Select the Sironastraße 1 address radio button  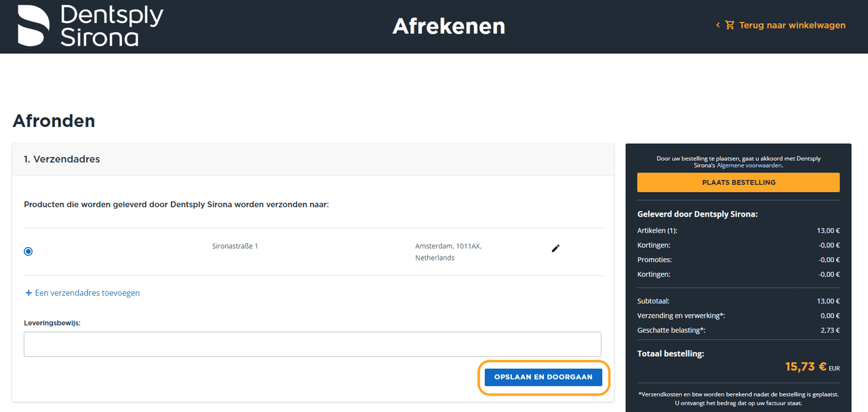tap(28, 251)
